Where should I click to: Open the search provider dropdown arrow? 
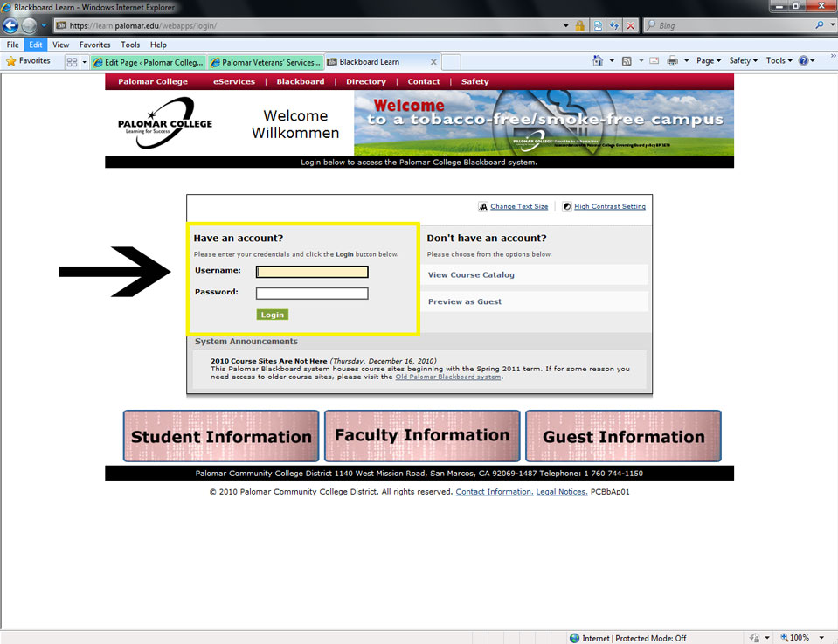(x=832, y=25)
